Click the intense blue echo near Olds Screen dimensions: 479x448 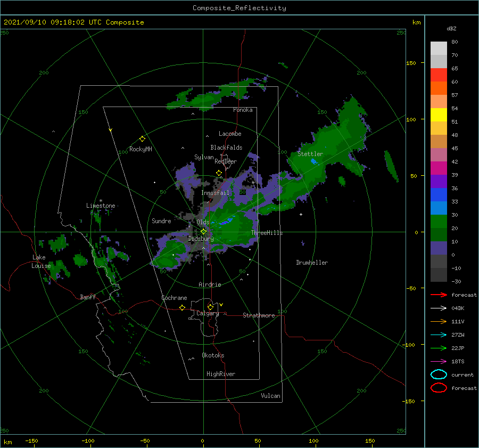226,222
